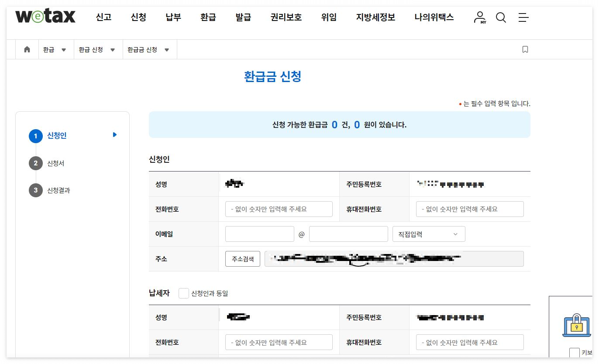Viewport: 599px width, 364px height.
Task: Expand the 환급금 신청 breadcrumb dropdown
Action: [x=166, y=49]
